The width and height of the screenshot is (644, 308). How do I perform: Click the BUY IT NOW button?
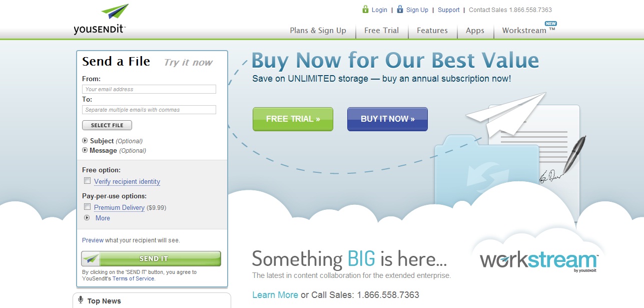387,119
